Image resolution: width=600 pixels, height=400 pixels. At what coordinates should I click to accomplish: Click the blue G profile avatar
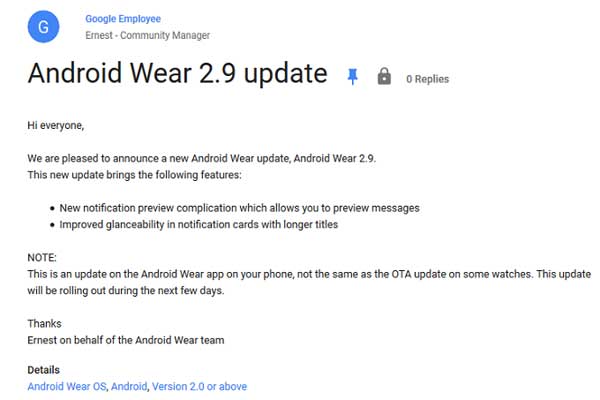tap(42, 27)
